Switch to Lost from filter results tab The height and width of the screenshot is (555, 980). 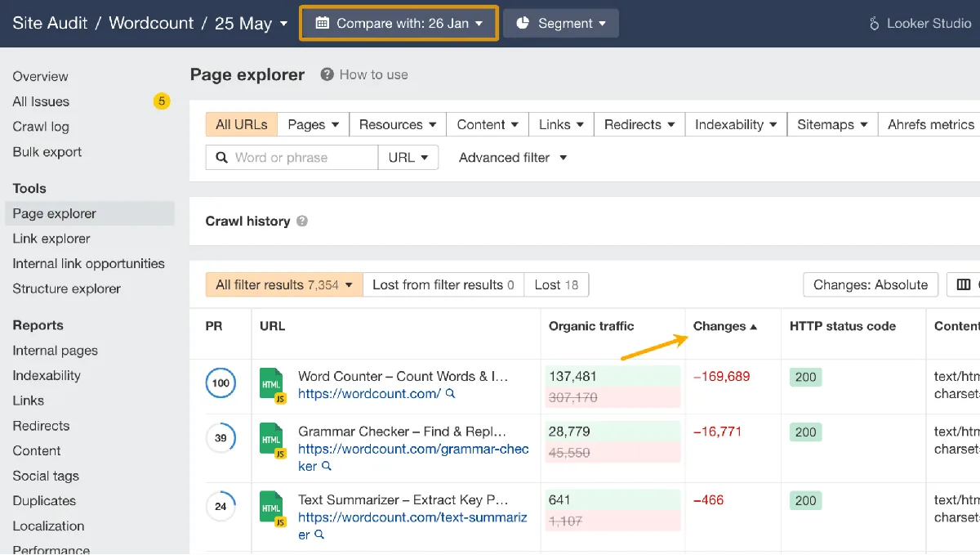tap(443, 285)
